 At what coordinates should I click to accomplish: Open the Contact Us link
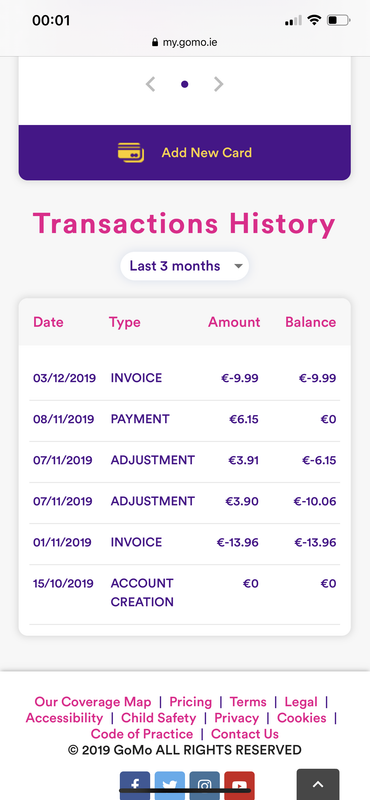tap(245, 734)
